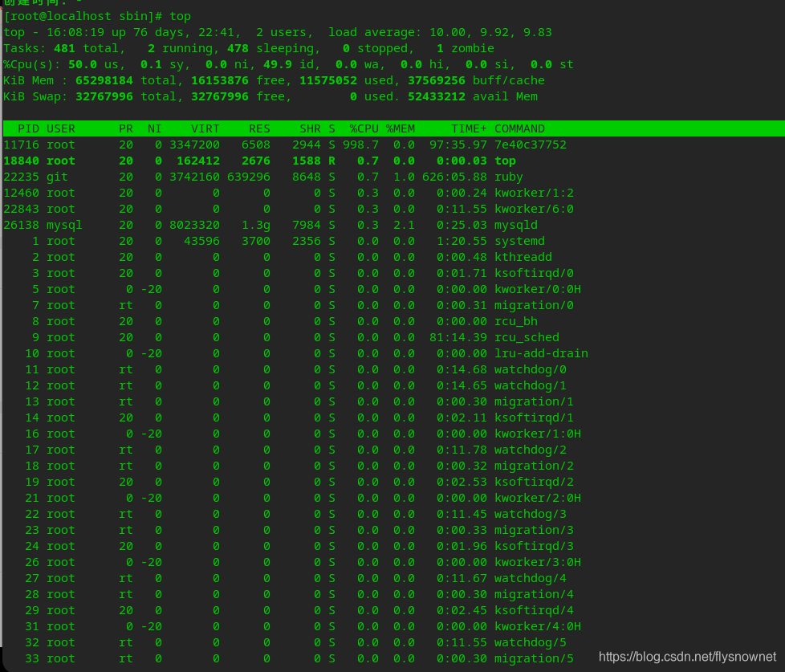Select the ksoftirqd/0 command

(x=534, y=273)
